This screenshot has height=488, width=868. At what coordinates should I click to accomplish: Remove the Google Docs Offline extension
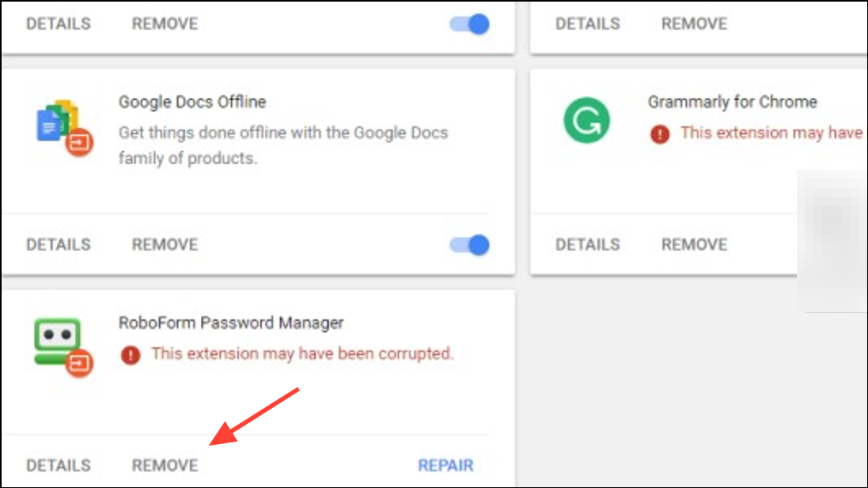(x=165, y=245)
